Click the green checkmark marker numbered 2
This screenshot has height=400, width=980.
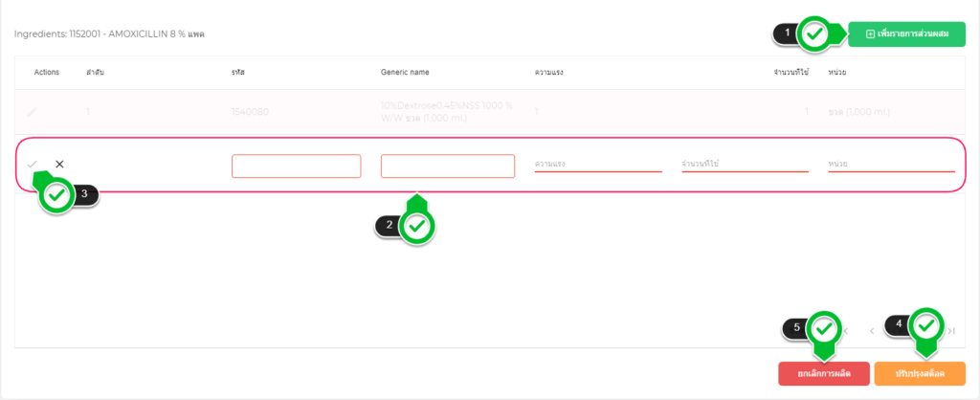(417, 227)
